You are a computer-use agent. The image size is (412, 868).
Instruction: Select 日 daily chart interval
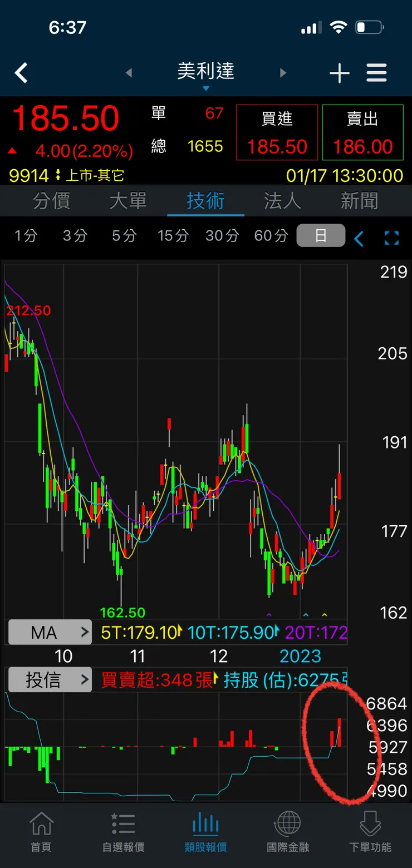pos(321,236)
